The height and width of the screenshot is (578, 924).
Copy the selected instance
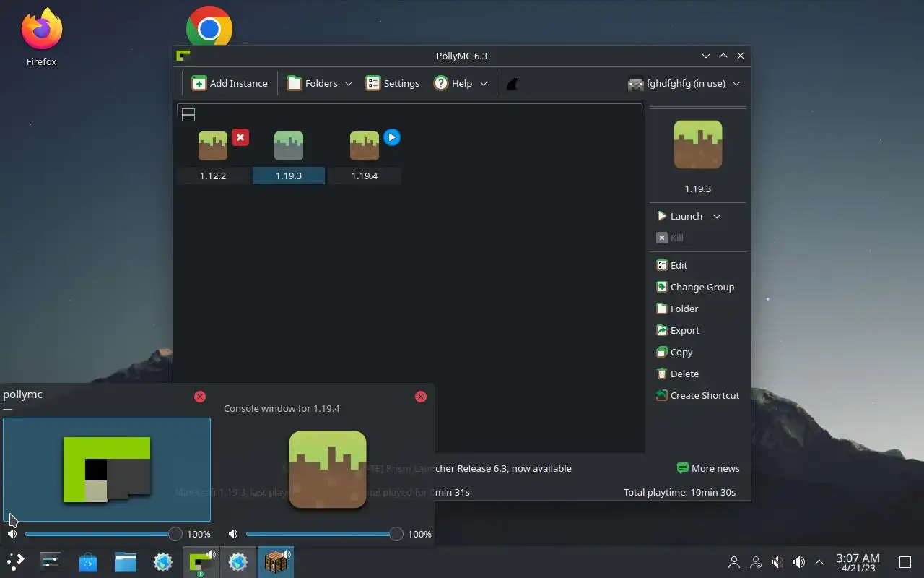[x=674, y=352]
